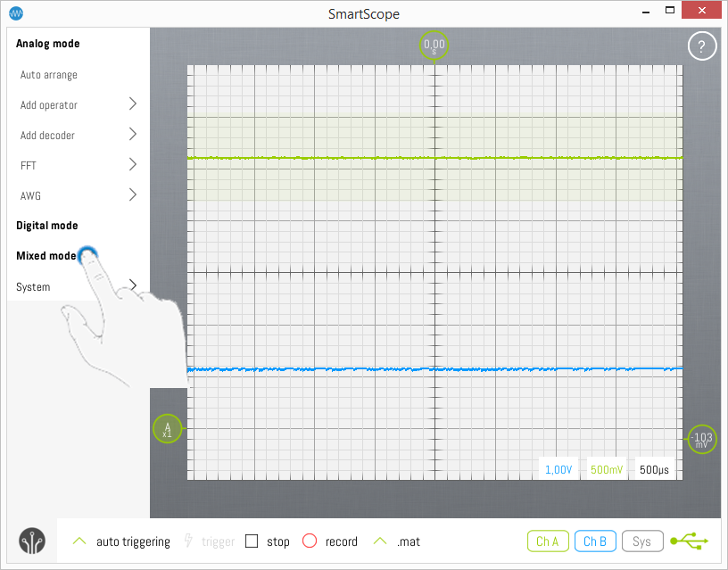Click the SmartScope app icon in title bar
Image resolution: width=728 pixels, height=570 pixels.
point(16,13)
